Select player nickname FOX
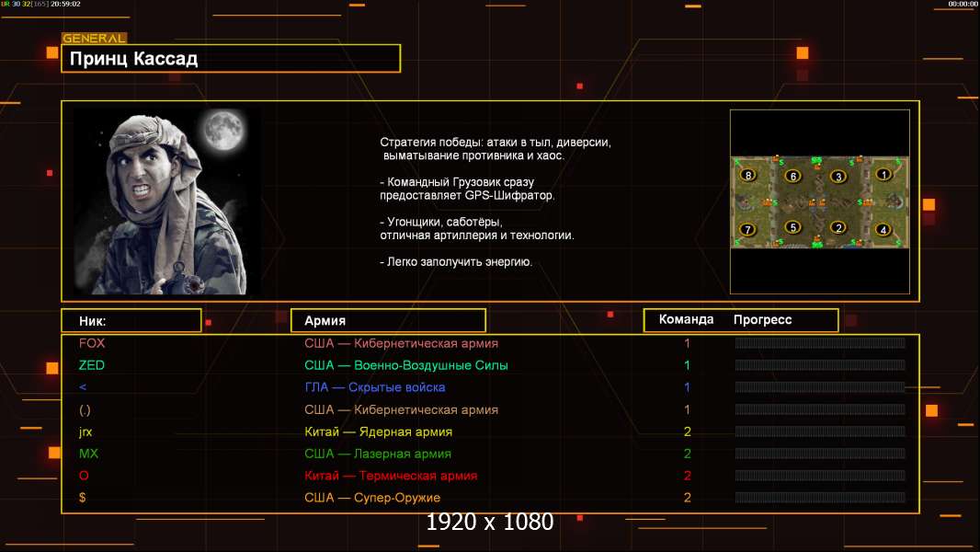 (x=92, y=343)
